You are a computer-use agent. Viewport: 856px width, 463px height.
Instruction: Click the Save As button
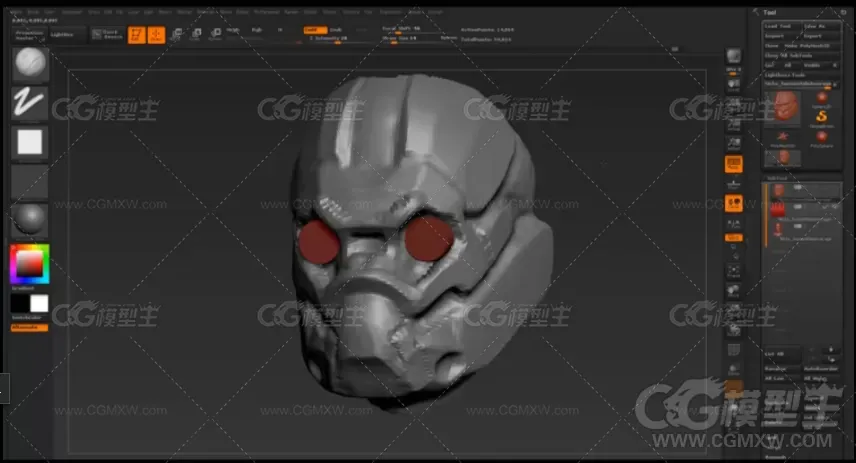point(821,26)
